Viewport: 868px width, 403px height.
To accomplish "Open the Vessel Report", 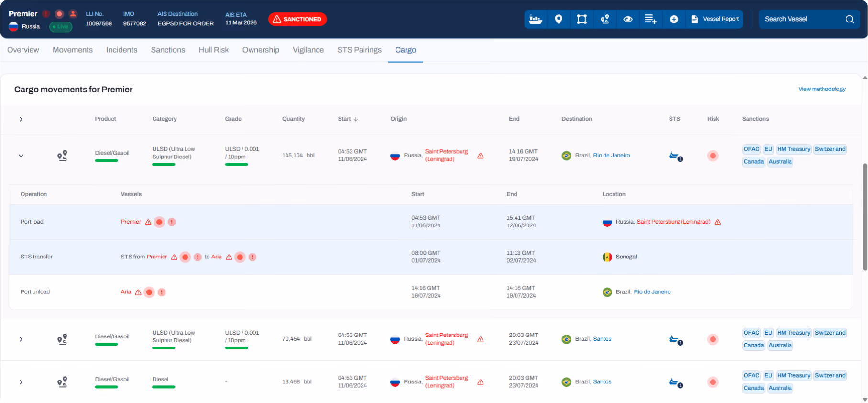I will (x=715, y=19).
